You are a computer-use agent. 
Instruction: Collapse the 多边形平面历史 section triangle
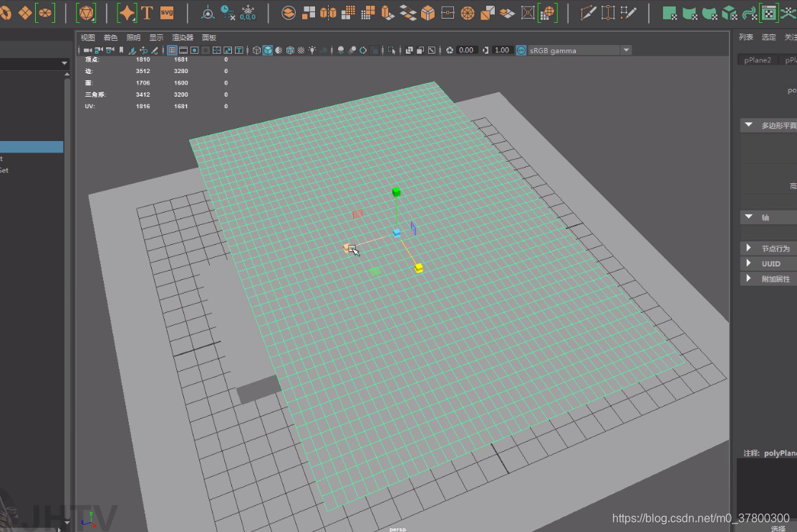click(749, 125)
